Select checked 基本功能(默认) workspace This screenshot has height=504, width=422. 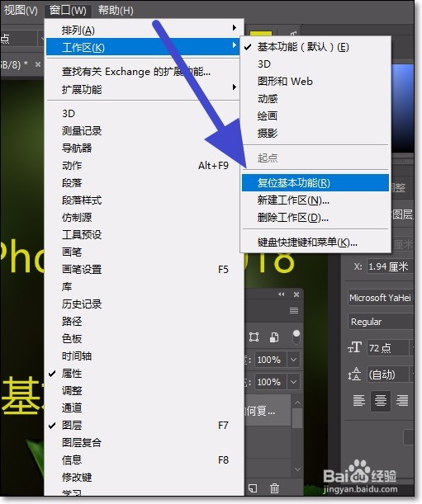coord(315,47)
